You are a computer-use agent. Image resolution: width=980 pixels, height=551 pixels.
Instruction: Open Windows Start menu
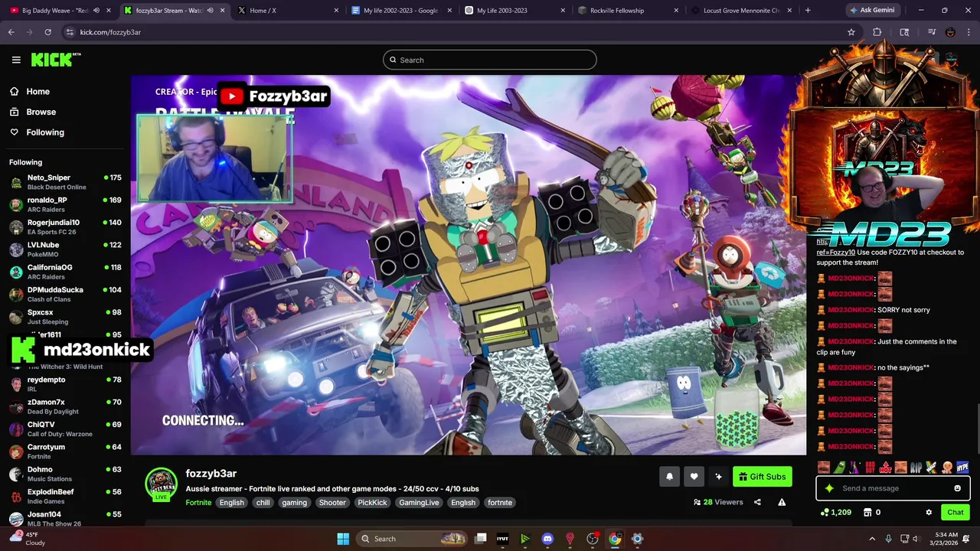(343, 539)
